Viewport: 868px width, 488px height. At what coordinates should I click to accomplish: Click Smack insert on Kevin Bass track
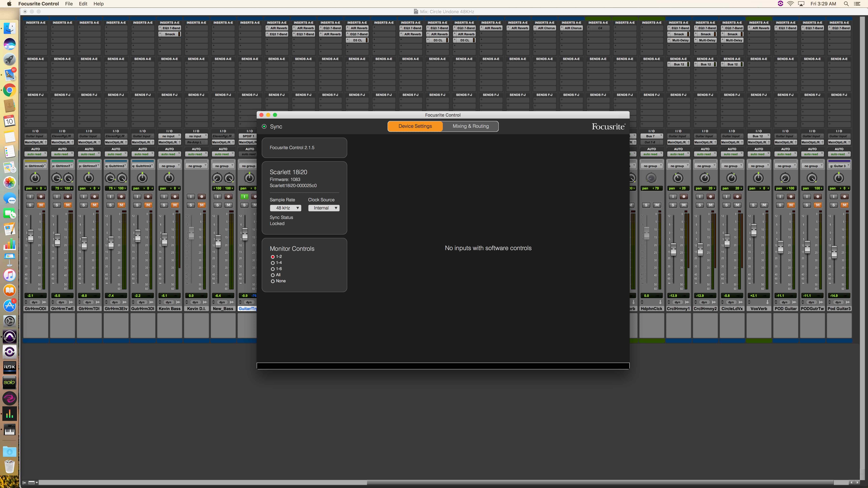coord(170,34)
